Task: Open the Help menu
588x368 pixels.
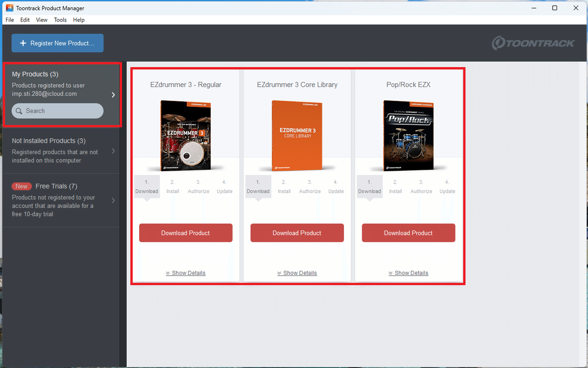Action: 79,20
